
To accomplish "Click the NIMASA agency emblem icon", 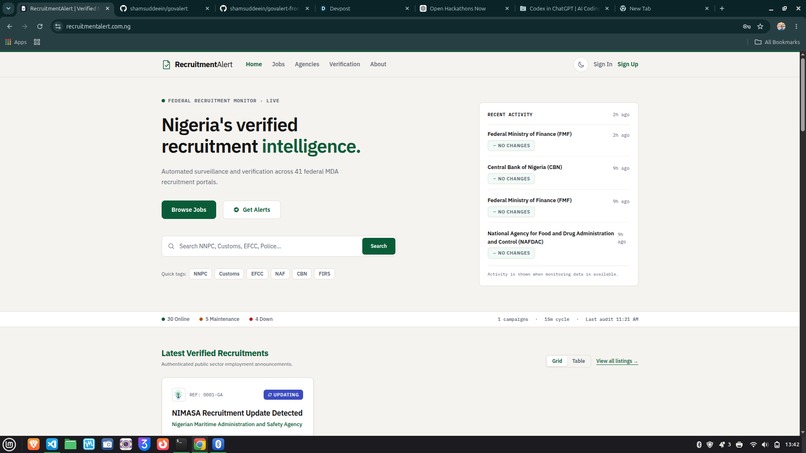I will click(178, 395).
